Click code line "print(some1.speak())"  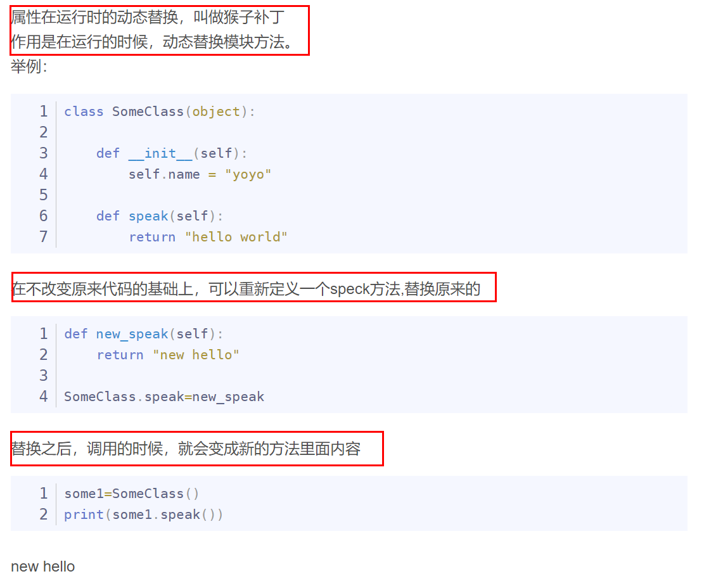tap(143, 514)
